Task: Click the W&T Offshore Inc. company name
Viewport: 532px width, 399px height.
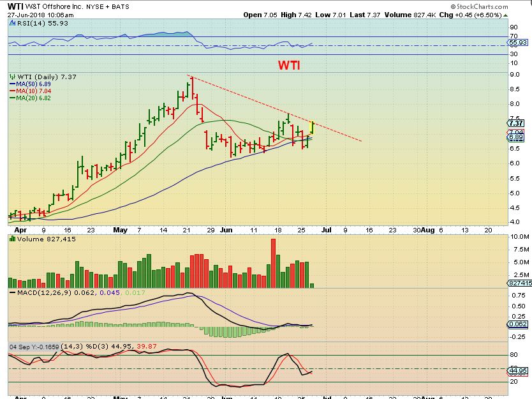Action: [54, 6]
